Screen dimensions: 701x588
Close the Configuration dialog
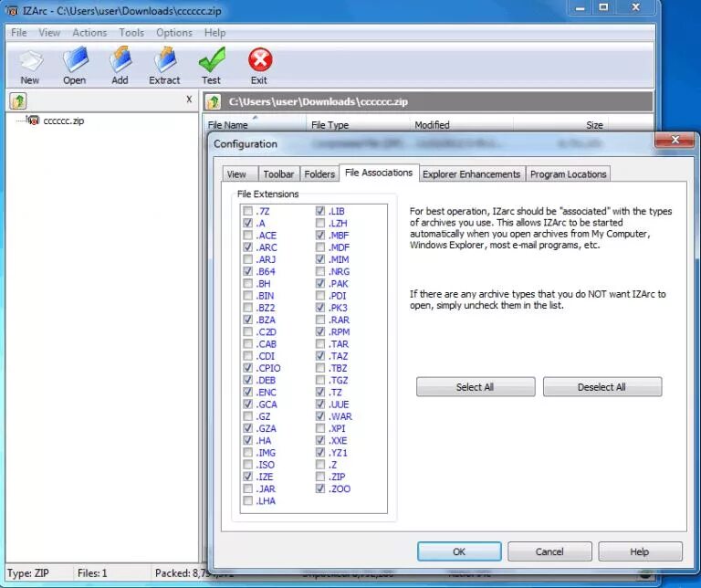pyautogui.click(x=675, y=141)
